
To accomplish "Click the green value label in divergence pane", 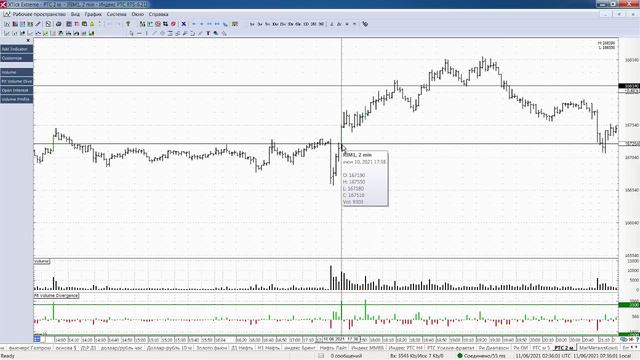I will coord(629,305).
